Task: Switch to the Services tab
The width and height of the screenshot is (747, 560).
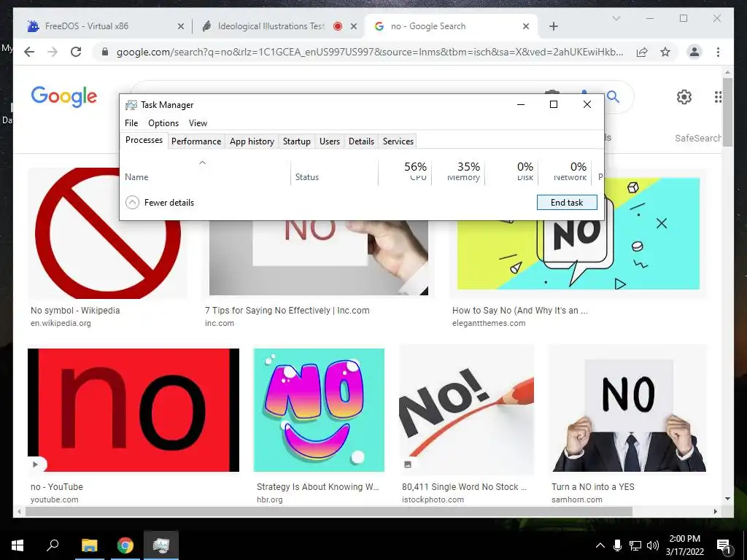Action: [398, 141]
